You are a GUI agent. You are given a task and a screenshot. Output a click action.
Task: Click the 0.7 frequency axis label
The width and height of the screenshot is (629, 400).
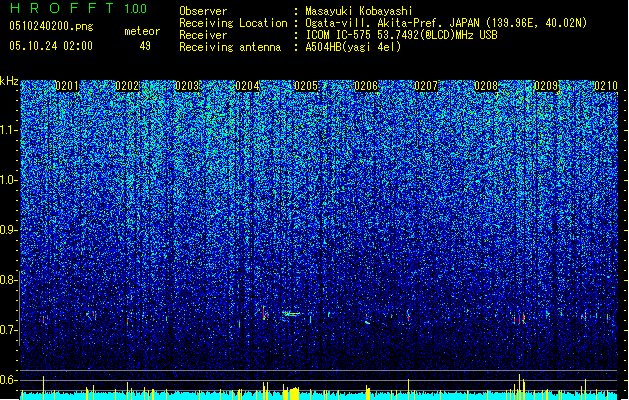[8, 330]
